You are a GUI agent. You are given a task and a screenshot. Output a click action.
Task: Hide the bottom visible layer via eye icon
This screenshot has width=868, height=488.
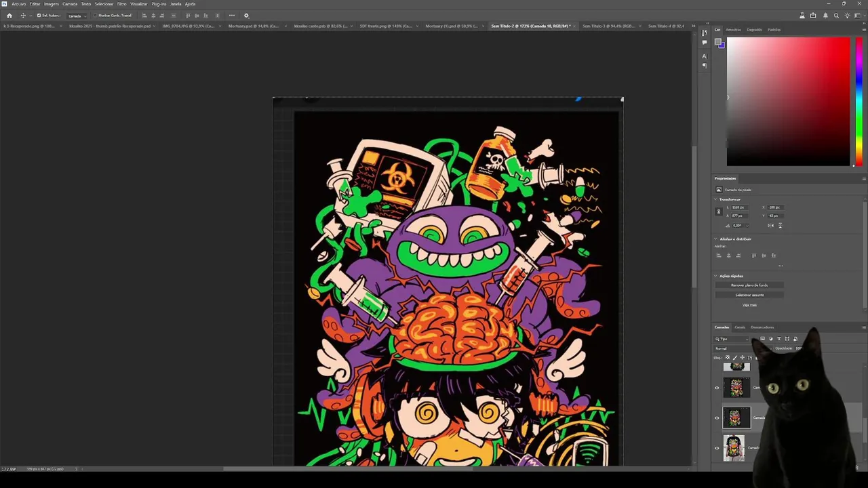717,448
